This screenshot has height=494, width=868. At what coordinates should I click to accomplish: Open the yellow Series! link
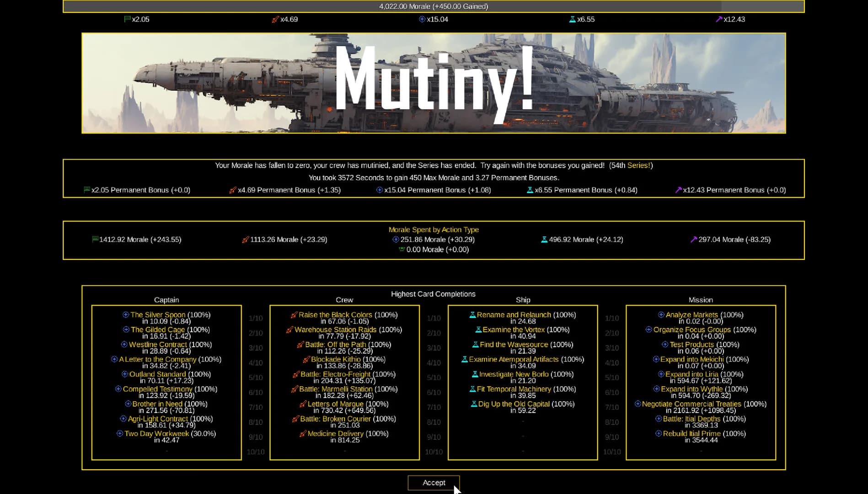639,166
